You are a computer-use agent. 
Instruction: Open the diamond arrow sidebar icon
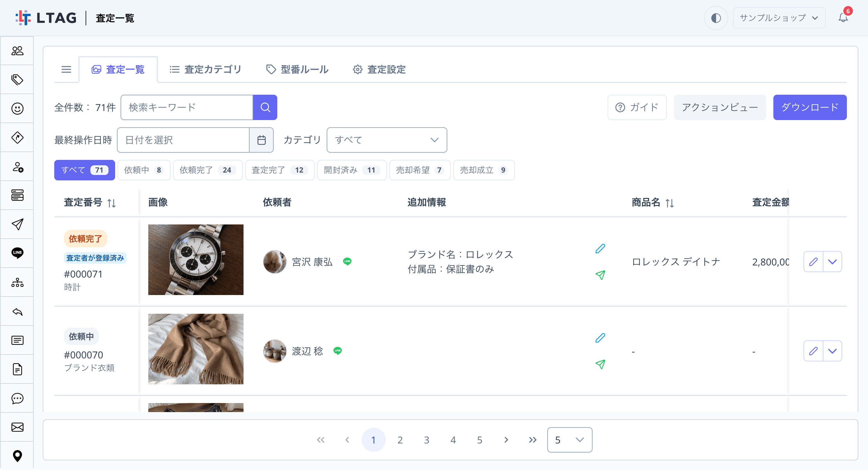tap(17, 138)
